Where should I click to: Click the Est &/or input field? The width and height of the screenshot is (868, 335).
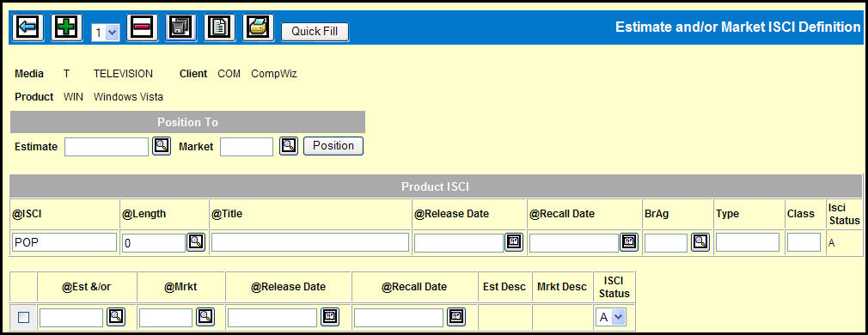[x=71, y=318]
